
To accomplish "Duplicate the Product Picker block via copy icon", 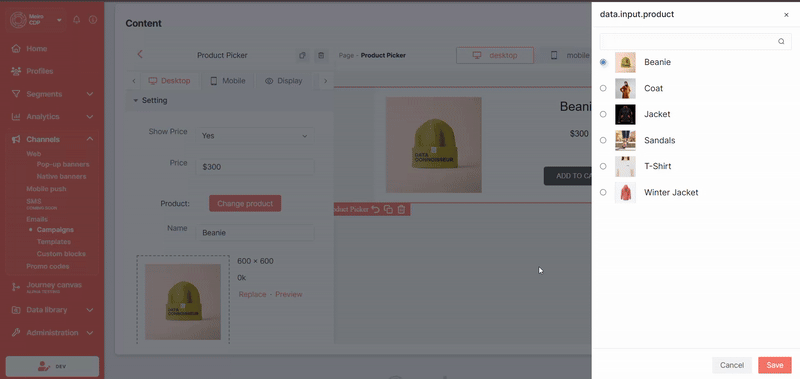I will (303, 55).
